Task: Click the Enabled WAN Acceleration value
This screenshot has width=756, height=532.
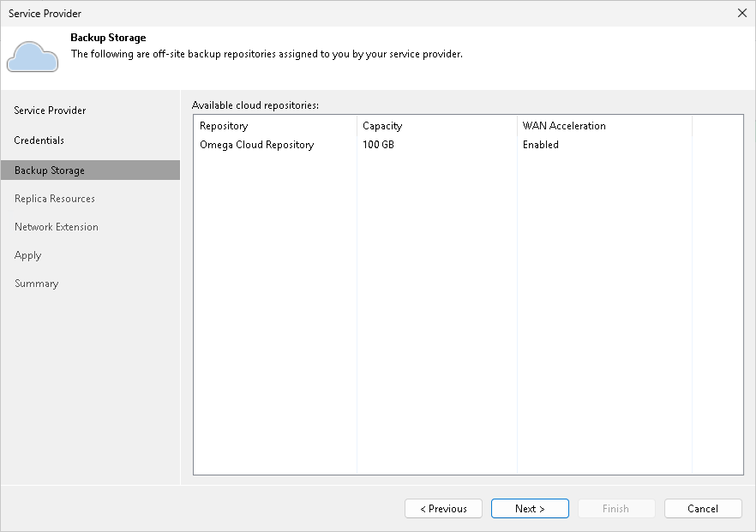Action: 541,144
